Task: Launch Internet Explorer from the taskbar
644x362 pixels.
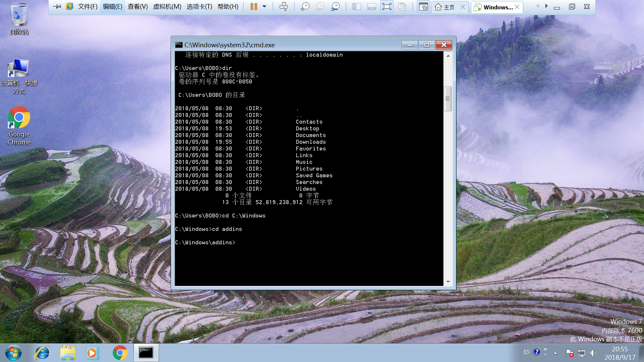Action: 42,353
